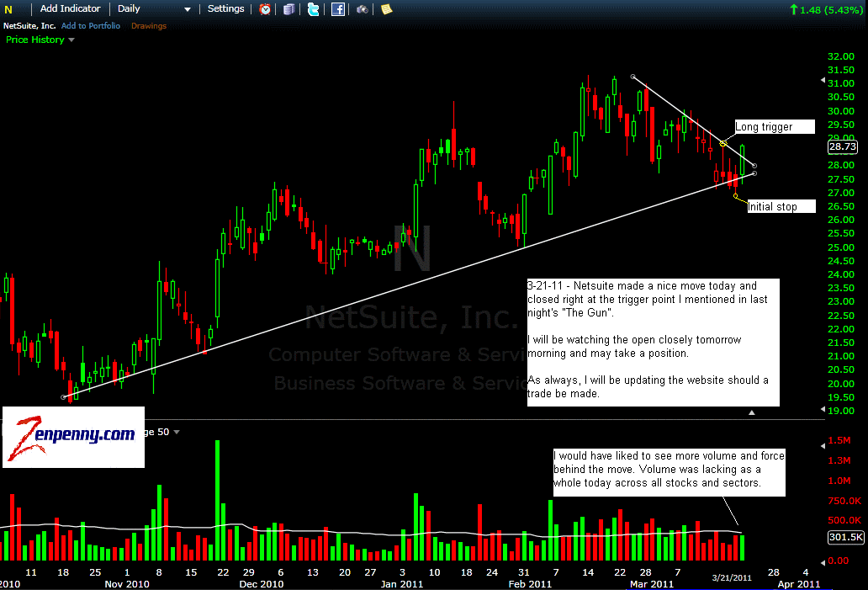
Task: Click the 32.00 price axis label
Action: pyautogui.click(x=841, y=56)
